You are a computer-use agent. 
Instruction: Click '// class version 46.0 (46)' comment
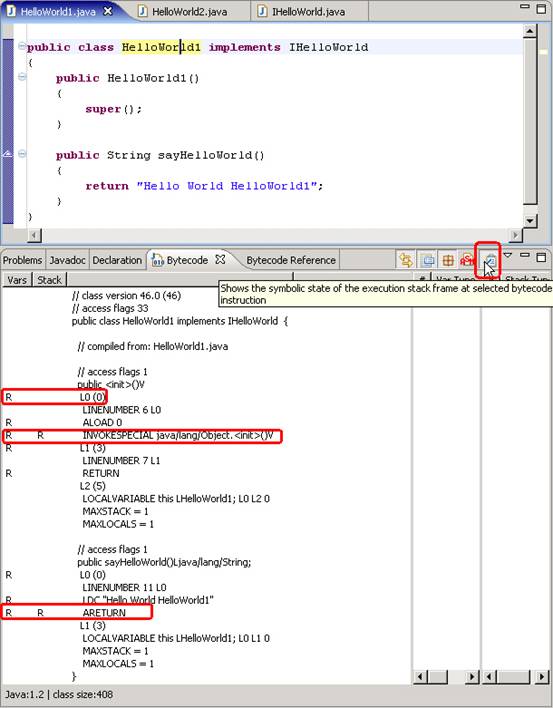coord(126,296)
